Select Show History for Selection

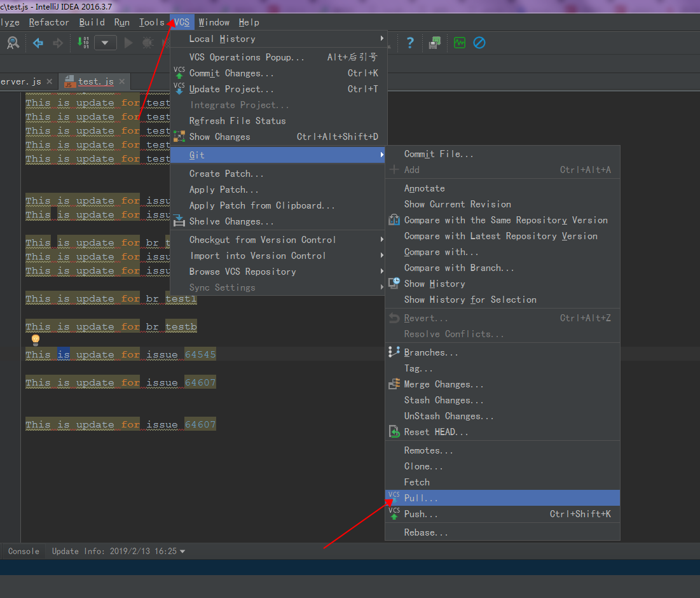tap(503, 300)
